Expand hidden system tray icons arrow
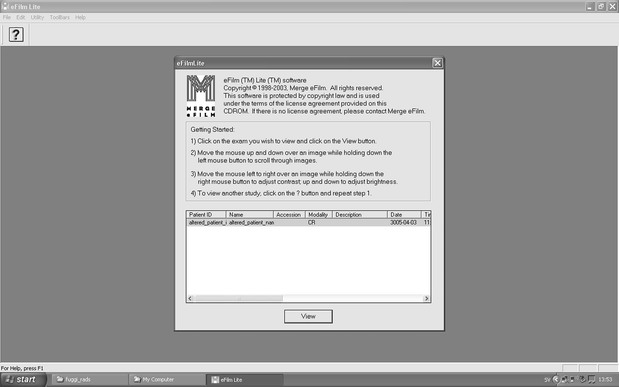The height and width of the screenshot is (387, 619). pos(556,380)
